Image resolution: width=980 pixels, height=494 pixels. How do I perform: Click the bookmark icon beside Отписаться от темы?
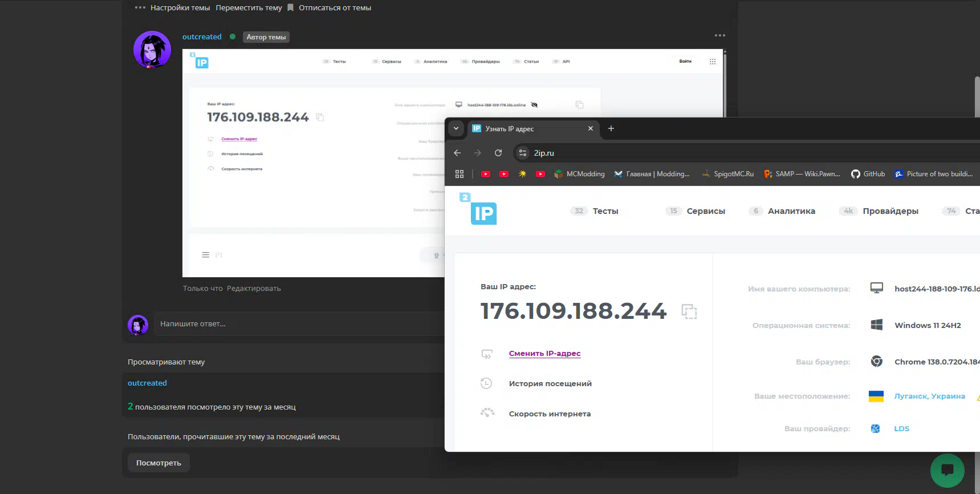[x=290, y=7]
